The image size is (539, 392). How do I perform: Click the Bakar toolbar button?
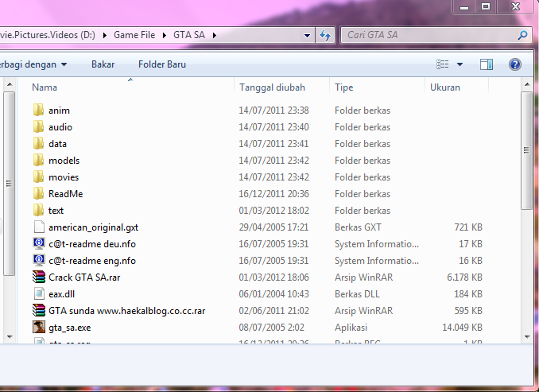[103, 64]
